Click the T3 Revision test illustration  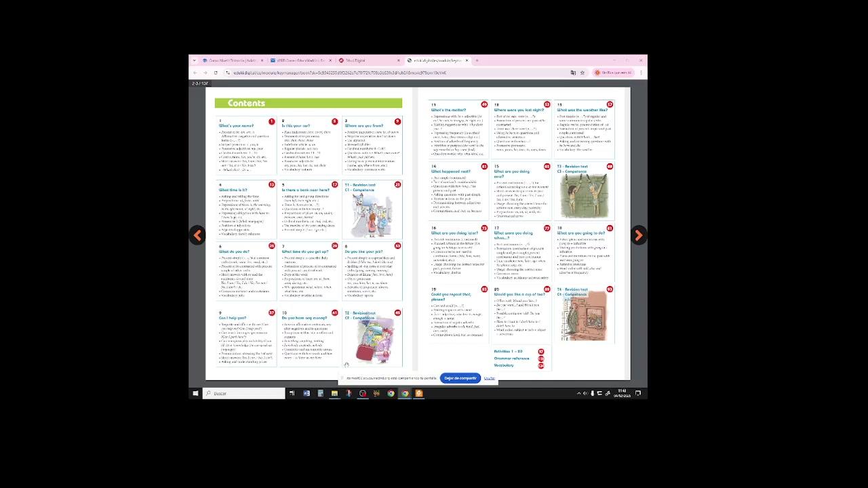click(584, 196)
